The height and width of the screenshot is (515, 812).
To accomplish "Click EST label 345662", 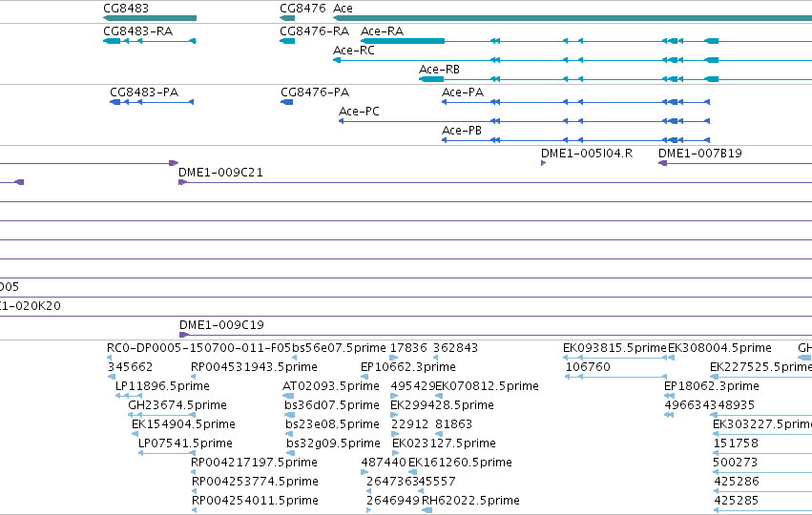I will point(130,367).
